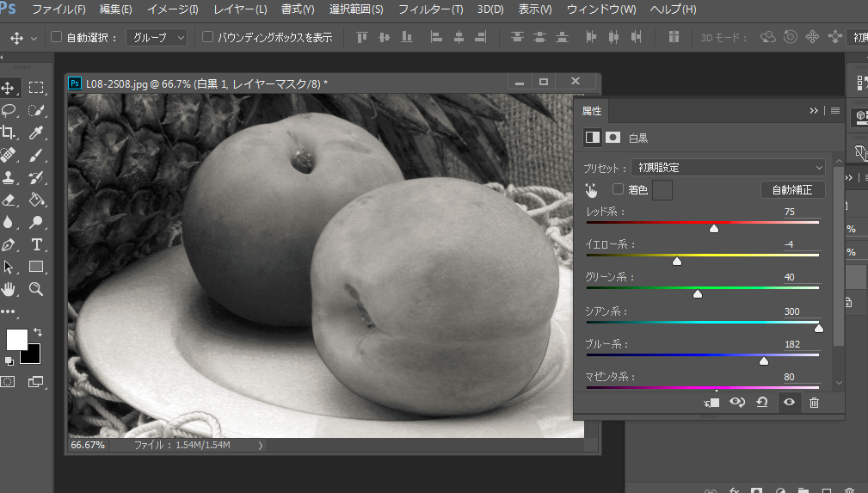Select the 属性 panel tab
868x493 pixels.
[591, 111]
